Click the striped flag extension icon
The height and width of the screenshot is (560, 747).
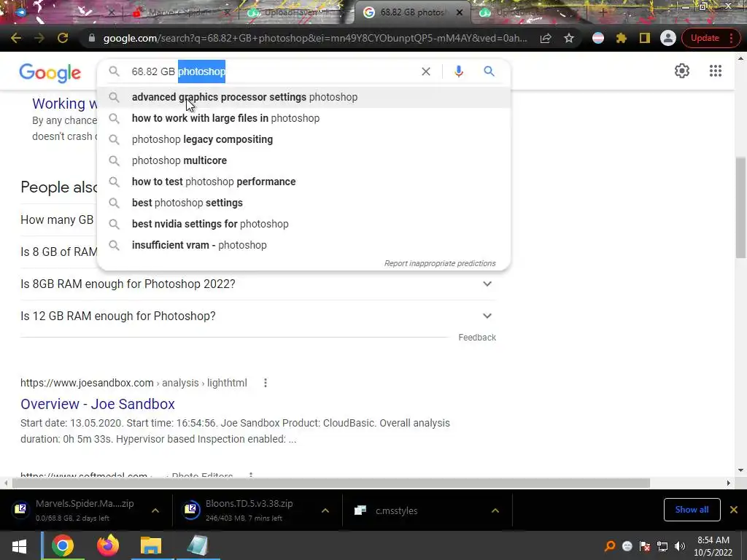[x=598, y=38]
